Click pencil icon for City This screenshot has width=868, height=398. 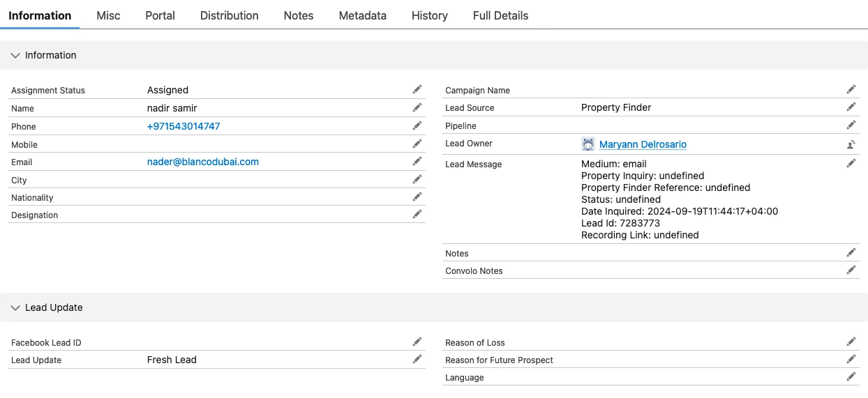tap(417, 179)
